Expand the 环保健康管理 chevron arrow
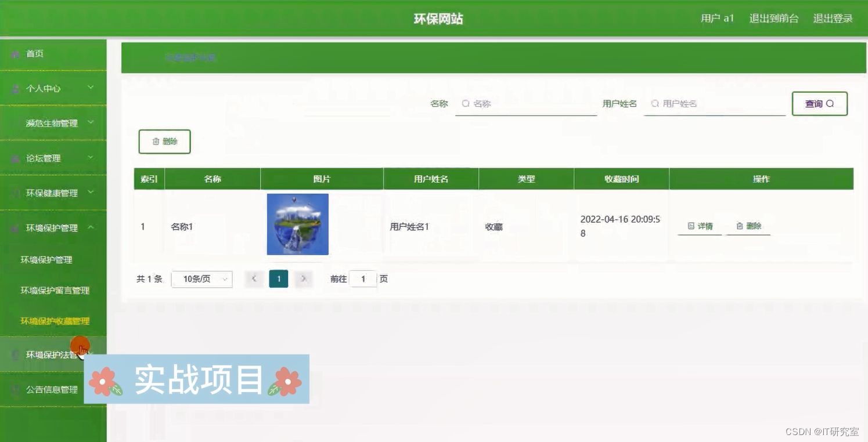This screenshot has height=442, width=868. [x=91, y=192]
